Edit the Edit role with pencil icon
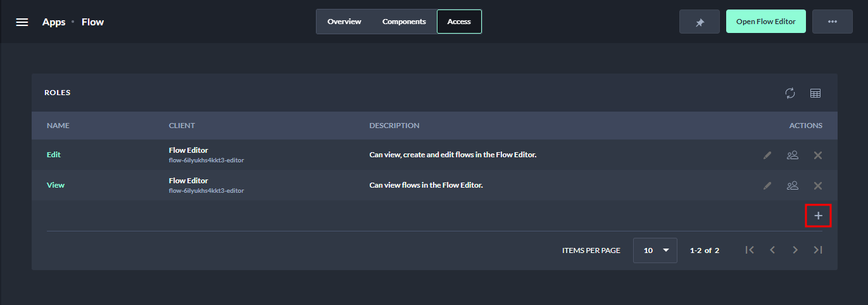This screenshot has height=305, width=868. point(767,155)
